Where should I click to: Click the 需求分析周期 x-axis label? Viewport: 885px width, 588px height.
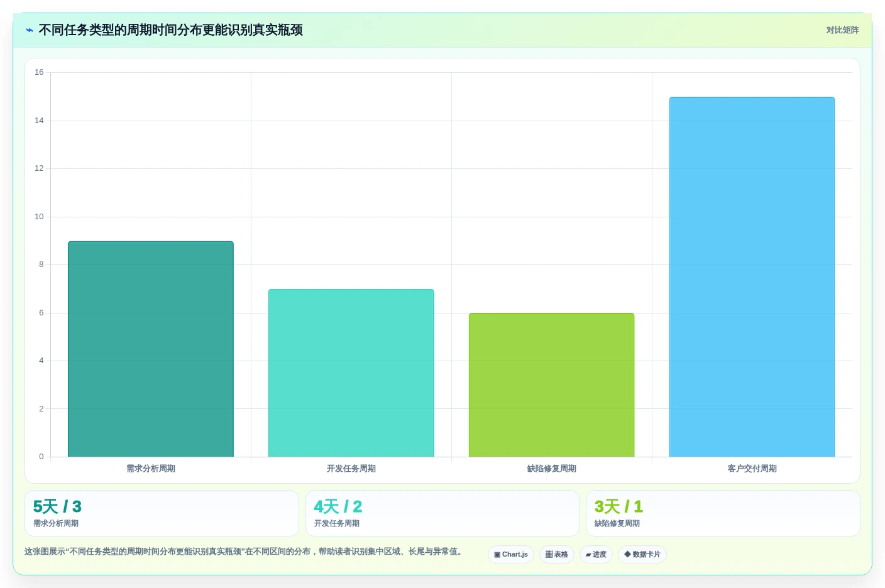coord(151,469)
